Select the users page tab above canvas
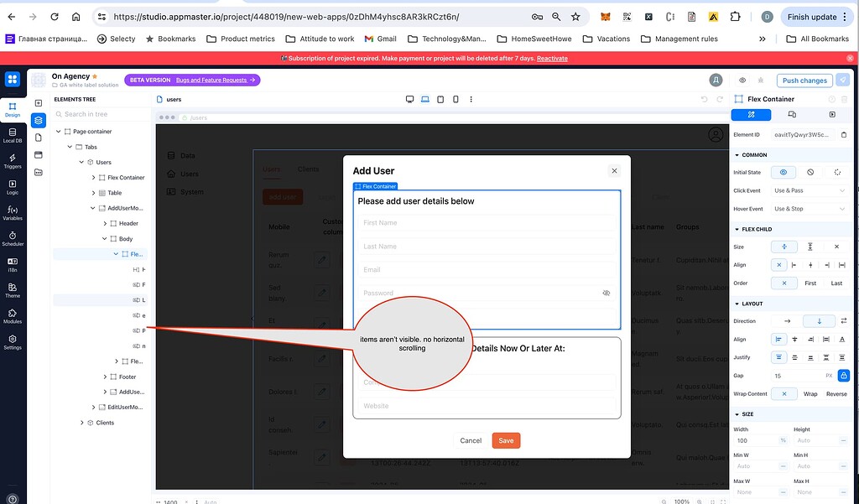The height and width of the screenshot is (504, 859). (173, 99)
